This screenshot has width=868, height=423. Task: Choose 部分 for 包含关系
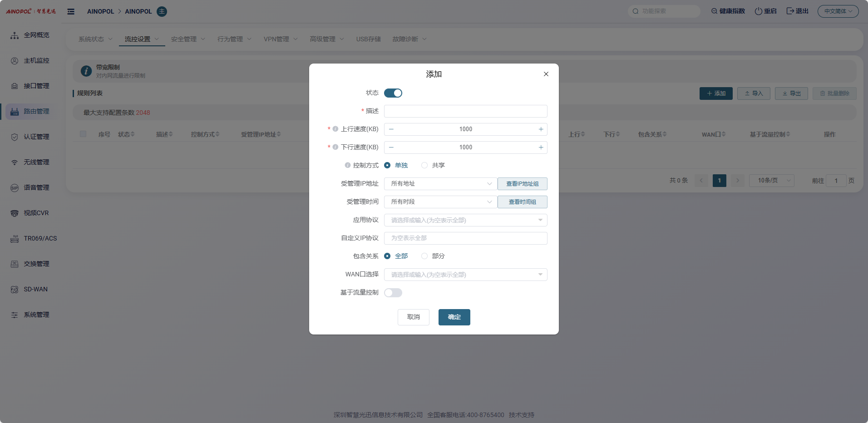[x=424, y=256]
